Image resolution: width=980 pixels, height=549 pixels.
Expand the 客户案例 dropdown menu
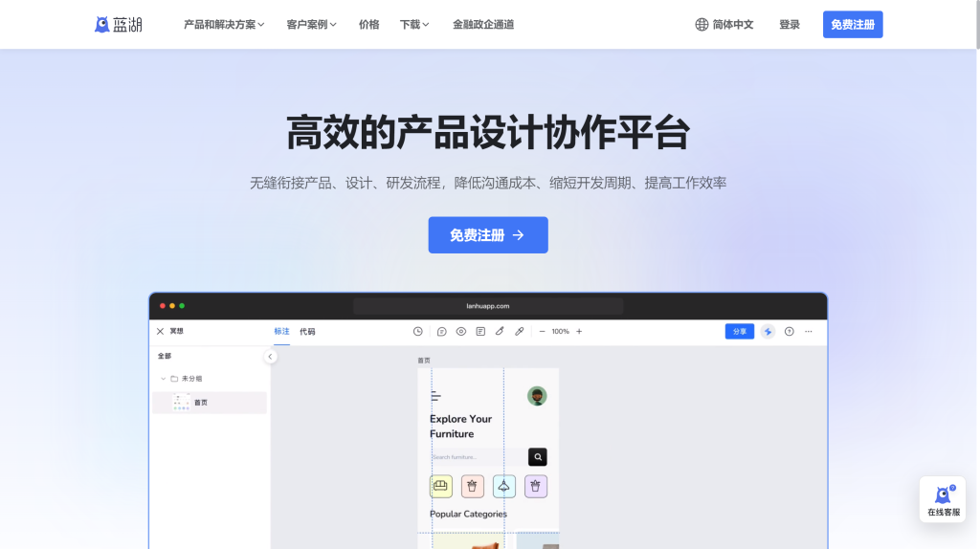[311, 25]
